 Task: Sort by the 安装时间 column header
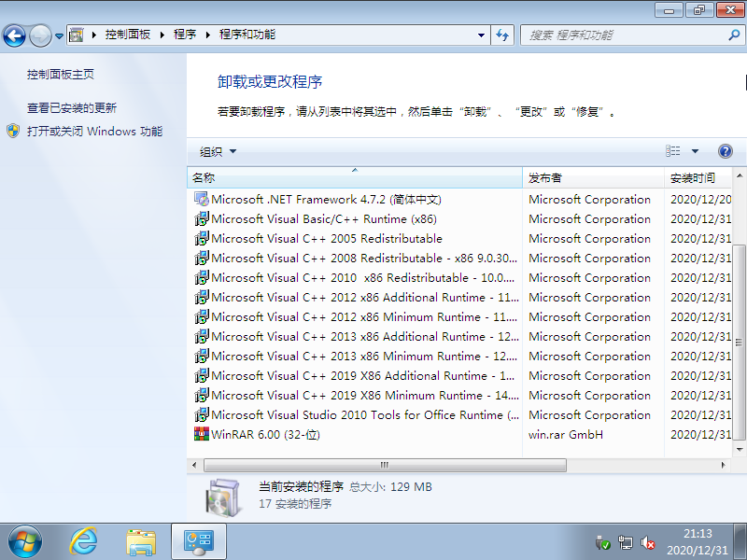click(x=698, y=178)
